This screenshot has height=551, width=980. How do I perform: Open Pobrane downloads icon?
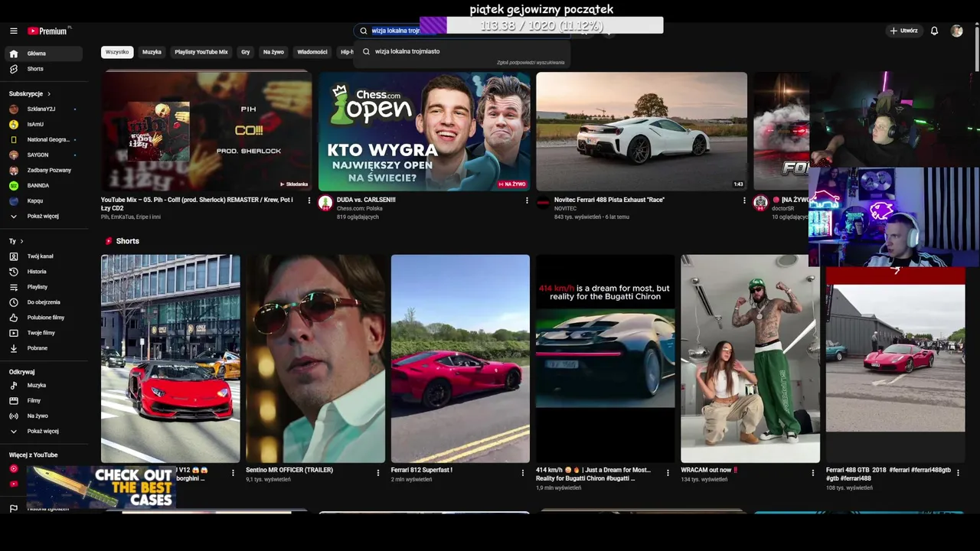14,348
